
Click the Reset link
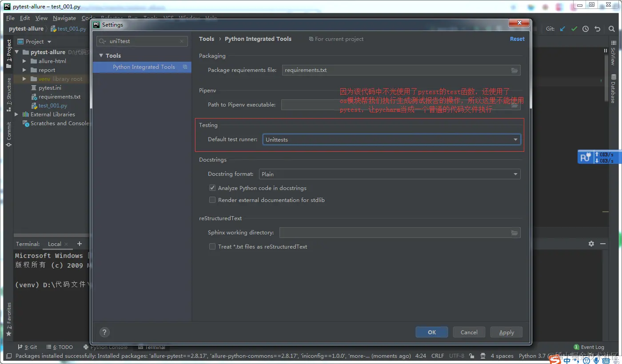(x=517, y=39)
